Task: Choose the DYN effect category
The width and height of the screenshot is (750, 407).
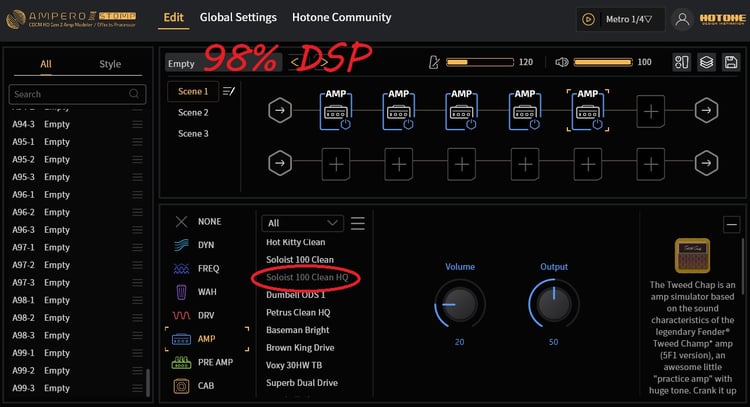Action: (194, 245)
